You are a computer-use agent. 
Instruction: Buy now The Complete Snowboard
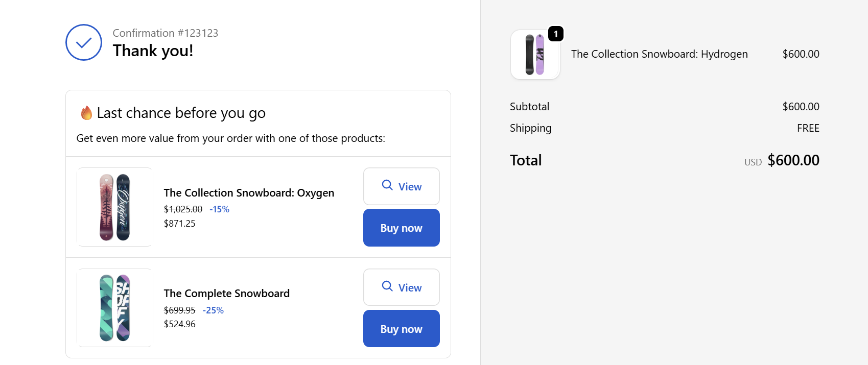402,329
